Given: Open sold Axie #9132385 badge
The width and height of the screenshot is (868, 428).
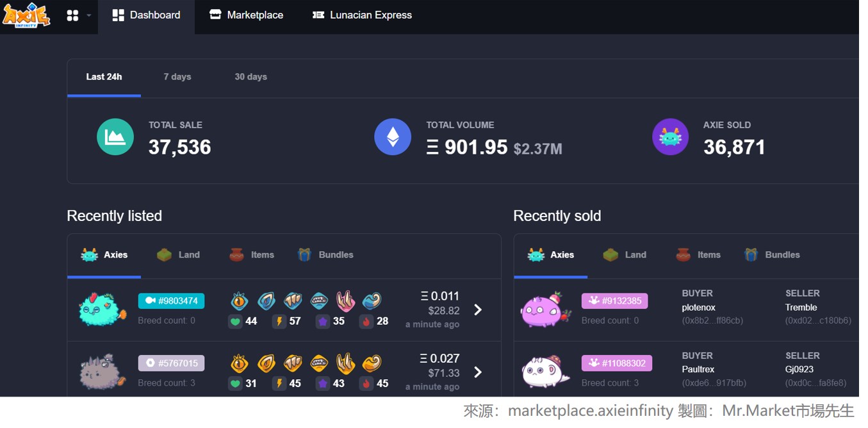Looking at the screenshot, I should (614, 301).
